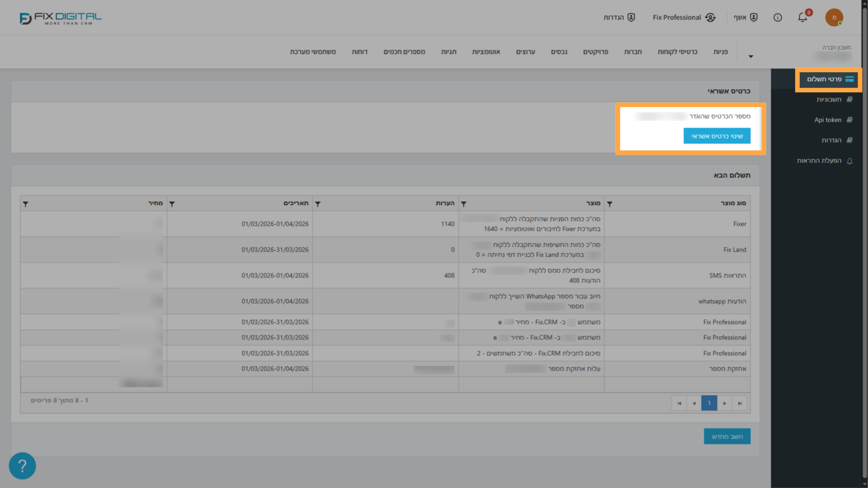Switch to the פרויקטים tab

tap(595, 52)
